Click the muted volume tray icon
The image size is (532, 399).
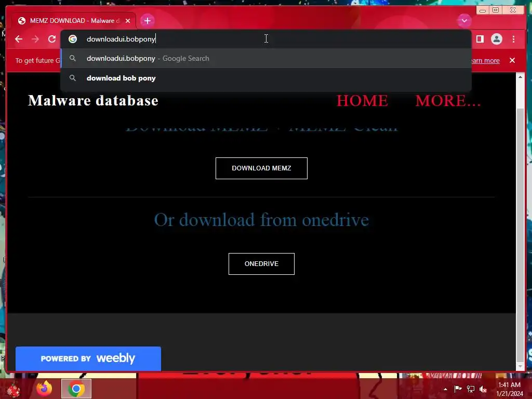(x=484, y=389)
